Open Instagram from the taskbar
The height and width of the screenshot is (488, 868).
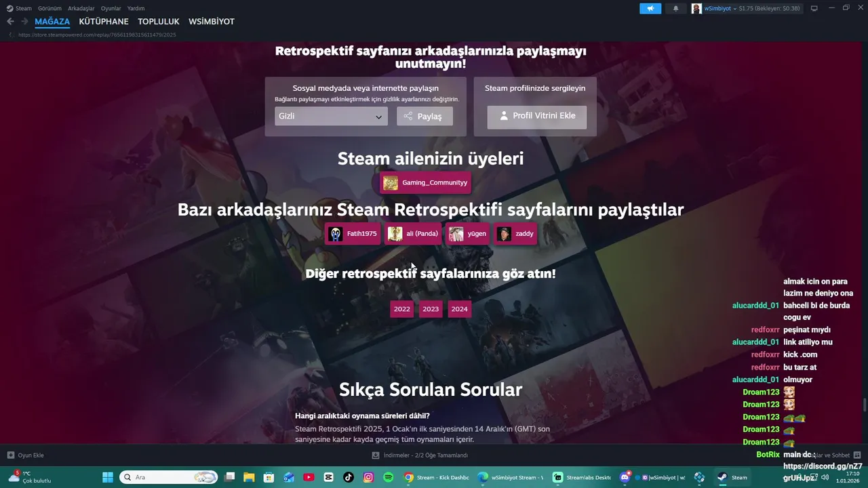coord(368,477)
